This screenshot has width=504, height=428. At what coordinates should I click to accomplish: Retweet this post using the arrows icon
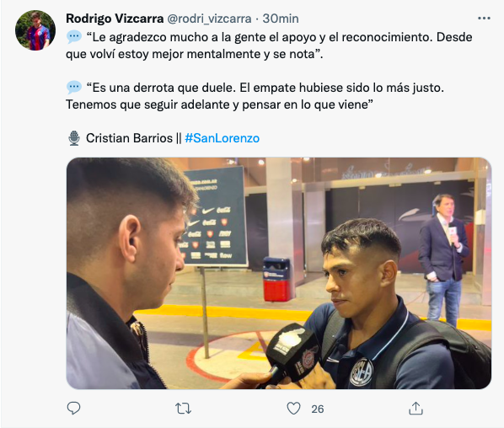[183, 409]
